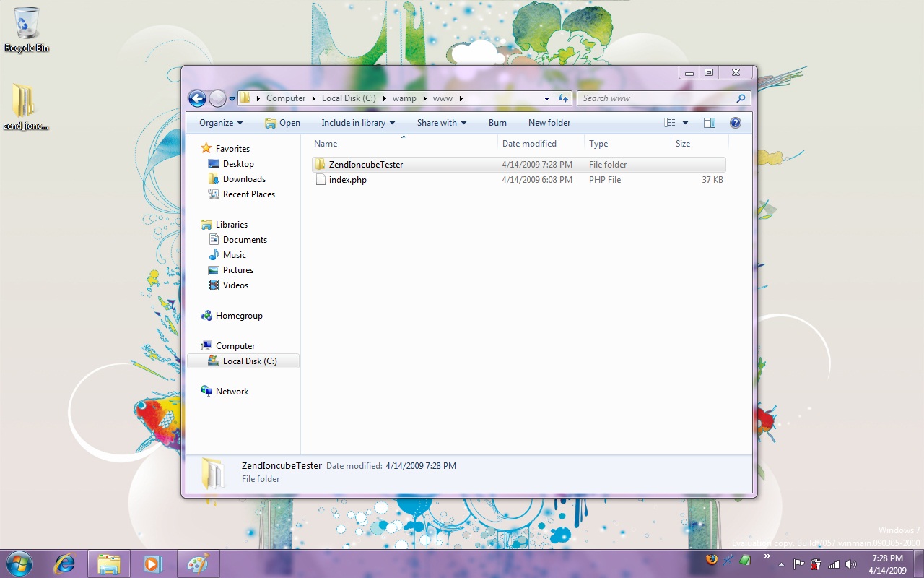Click the Change your view icon

[x=670, y=123]
